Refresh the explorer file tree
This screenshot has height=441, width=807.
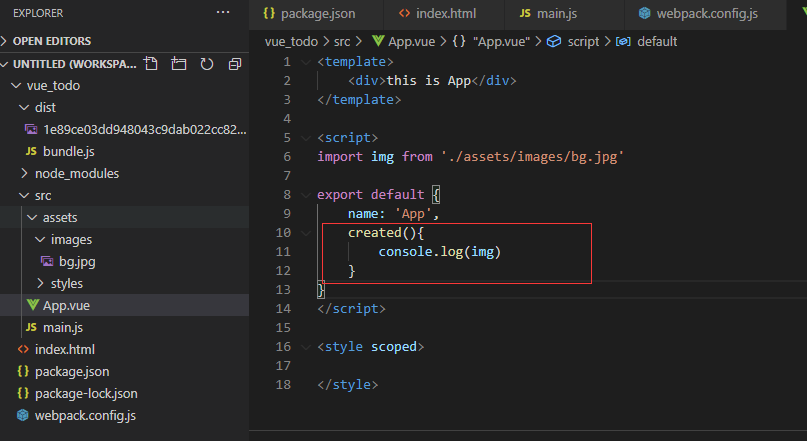[x=207, y=64]
